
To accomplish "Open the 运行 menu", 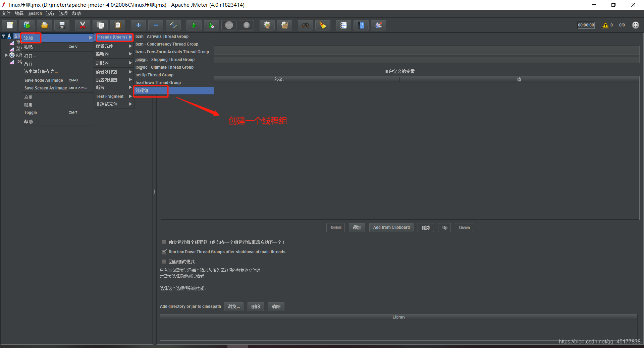I will [x=50, y=13].
